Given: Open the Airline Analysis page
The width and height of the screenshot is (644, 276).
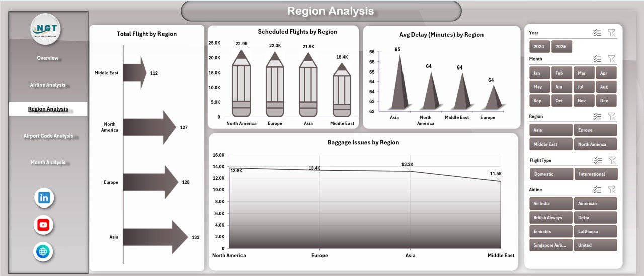Looking at the screenshot, I should click(48, 85).
